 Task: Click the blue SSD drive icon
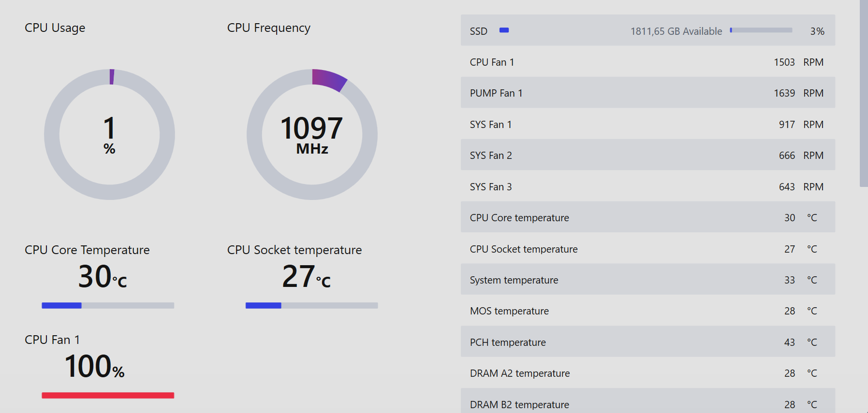504,30
